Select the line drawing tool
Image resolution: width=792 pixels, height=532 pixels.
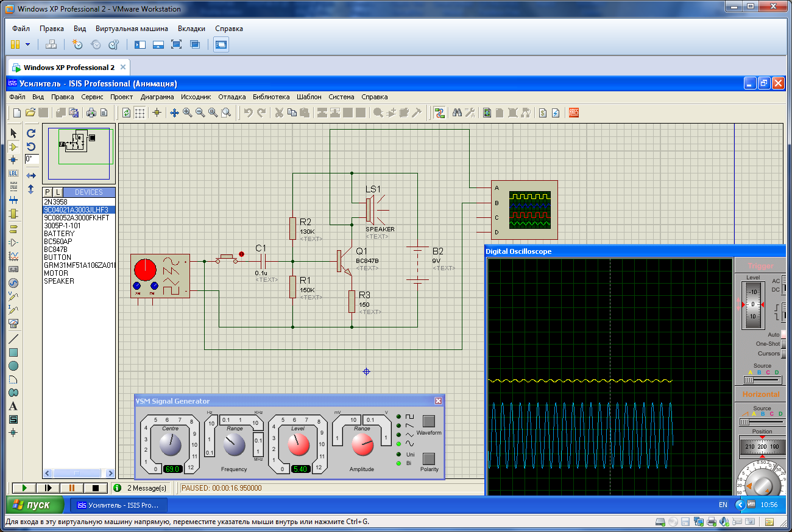[13, 338]
